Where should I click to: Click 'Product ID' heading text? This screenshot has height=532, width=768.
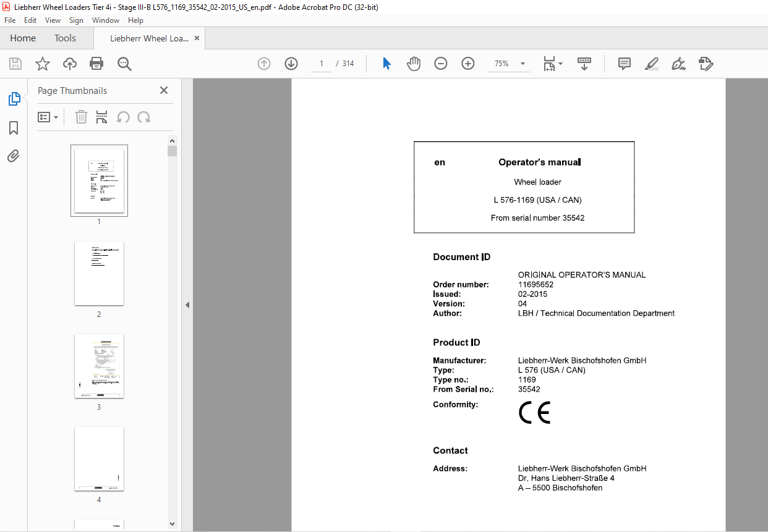456,342
